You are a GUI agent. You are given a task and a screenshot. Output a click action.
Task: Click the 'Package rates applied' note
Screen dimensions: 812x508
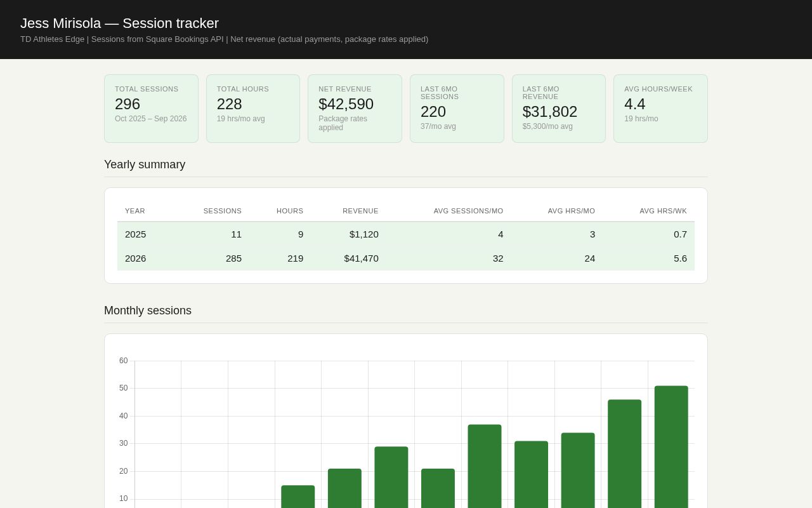pos(343,123)
